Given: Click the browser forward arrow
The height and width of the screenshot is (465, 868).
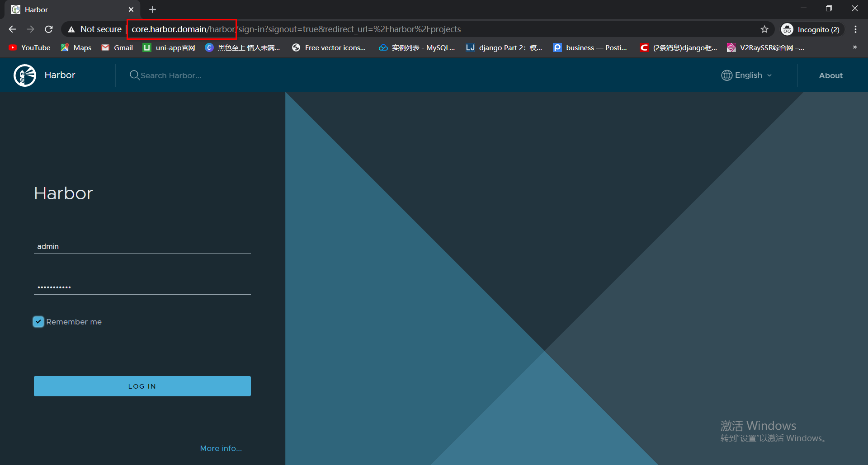Looking at the screenshot, I should click(30, 29).
